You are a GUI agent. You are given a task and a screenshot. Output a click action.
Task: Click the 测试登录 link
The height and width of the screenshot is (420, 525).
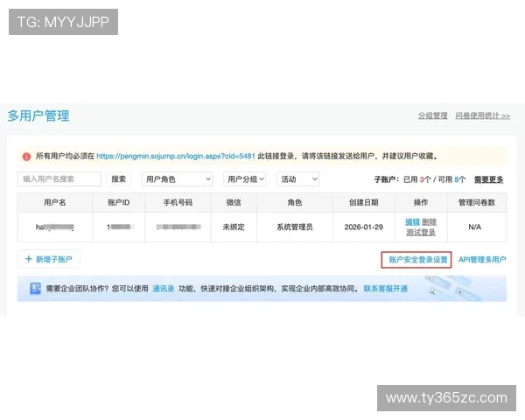point(421,232)
